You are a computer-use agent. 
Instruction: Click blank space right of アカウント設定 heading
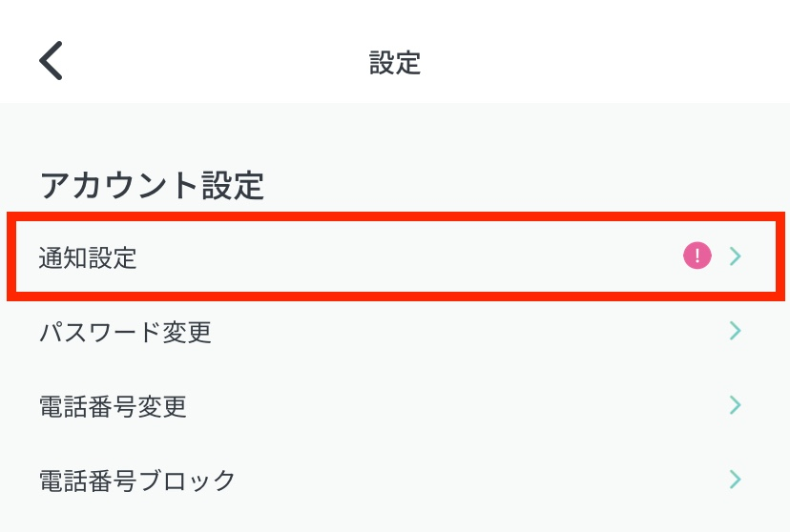[x=525, y=184]
